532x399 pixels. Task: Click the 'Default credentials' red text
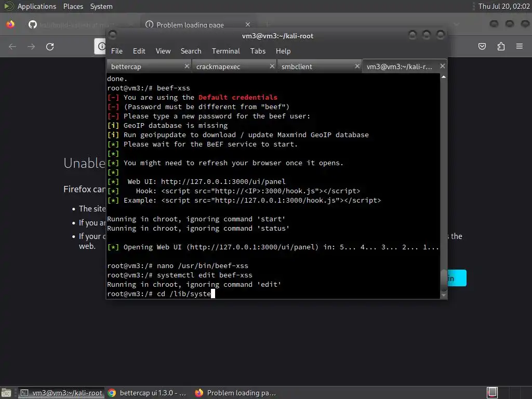click(x=238, y=97)
